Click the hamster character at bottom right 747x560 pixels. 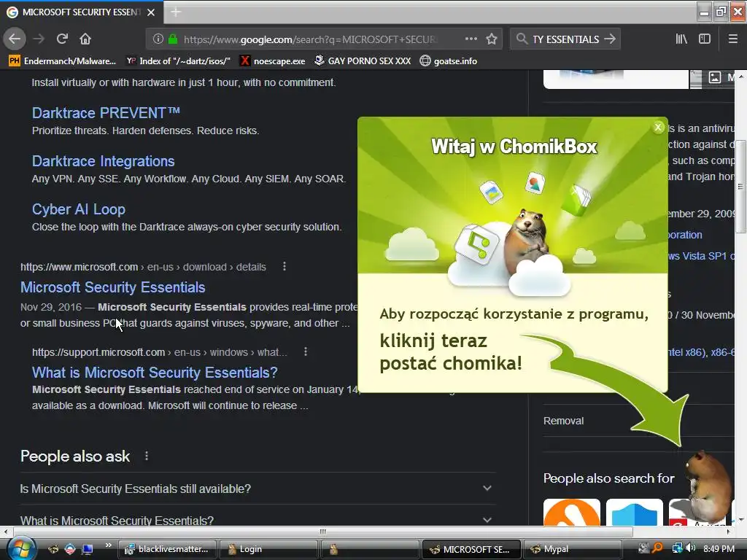(x=708, y=486)
